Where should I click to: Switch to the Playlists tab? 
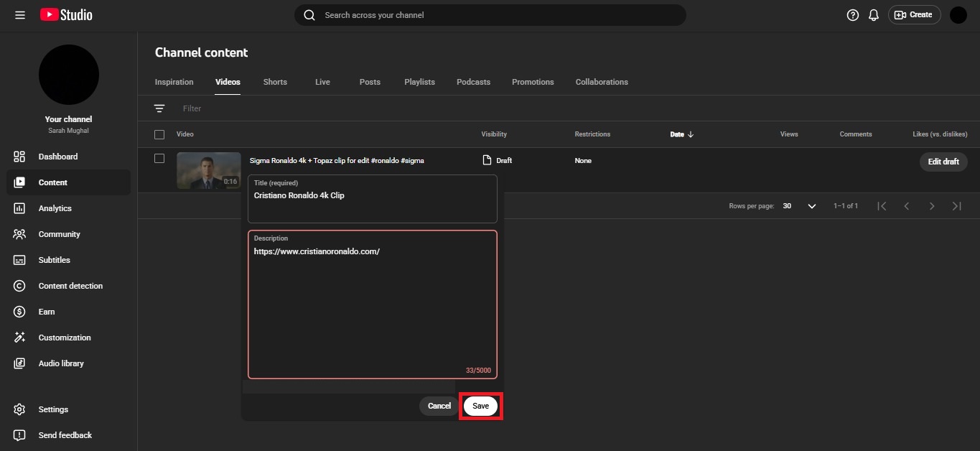[419, 82]
